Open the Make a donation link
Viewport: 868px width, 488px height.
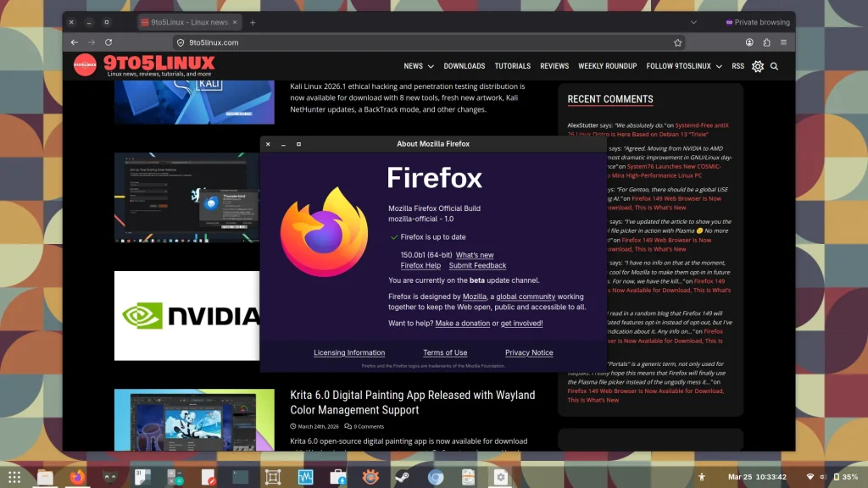pyautogui.click(x=462, y=323)
